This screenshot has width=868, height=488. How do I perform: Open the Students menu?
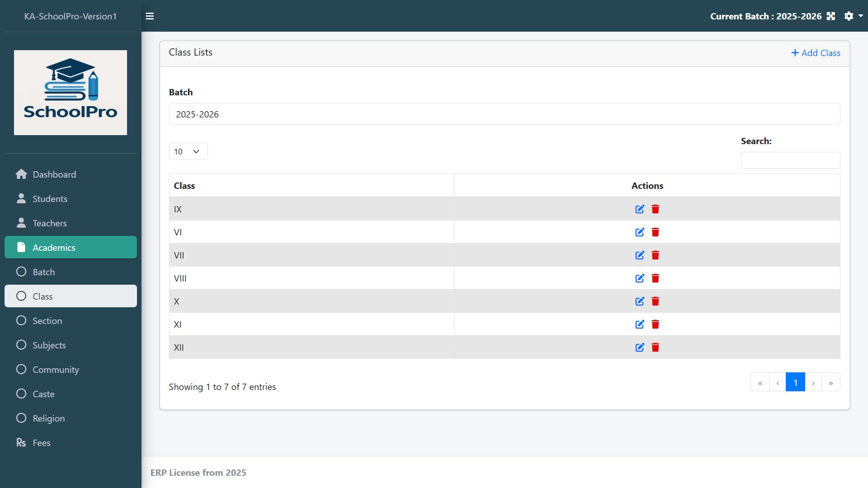pos(50,199)
